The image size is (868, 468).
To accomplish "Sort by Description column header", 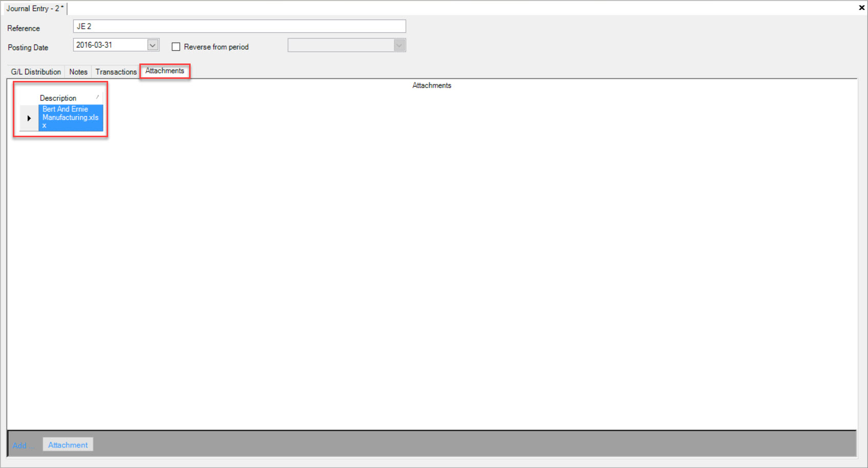I will [x=71, y=98].
